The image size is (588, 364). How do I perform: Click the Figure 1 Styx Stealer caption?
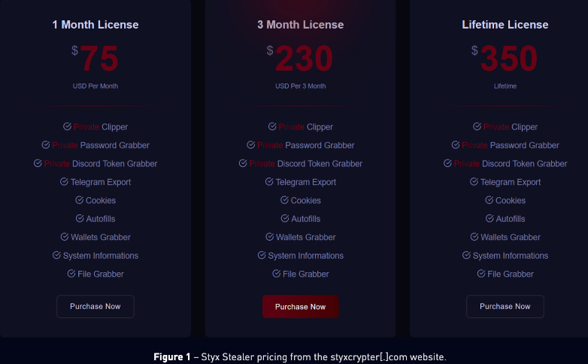coord(300,356)
